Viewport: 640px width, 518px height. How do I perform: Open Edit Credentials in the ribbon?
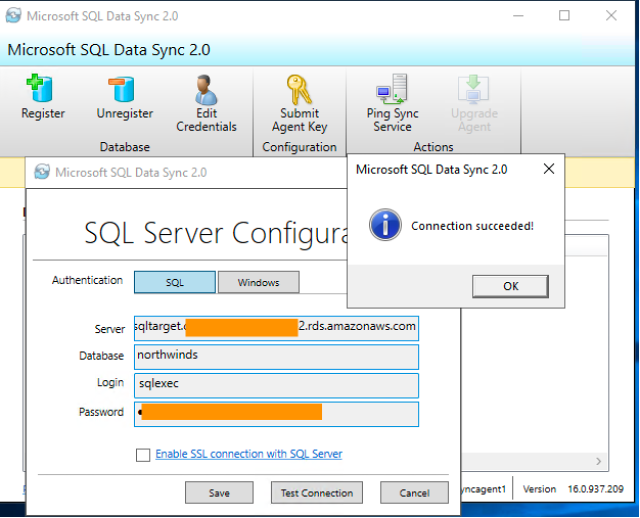click(206, 103)
